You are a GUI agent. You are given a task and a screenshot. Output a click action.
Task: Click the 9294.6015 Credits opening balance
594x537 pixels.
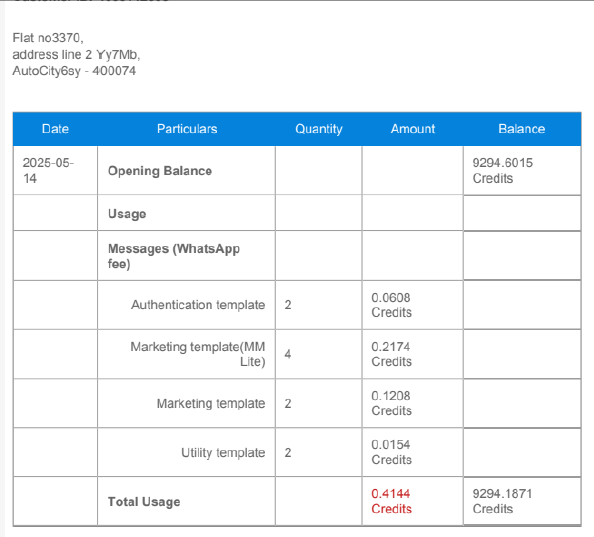(502, 170)
